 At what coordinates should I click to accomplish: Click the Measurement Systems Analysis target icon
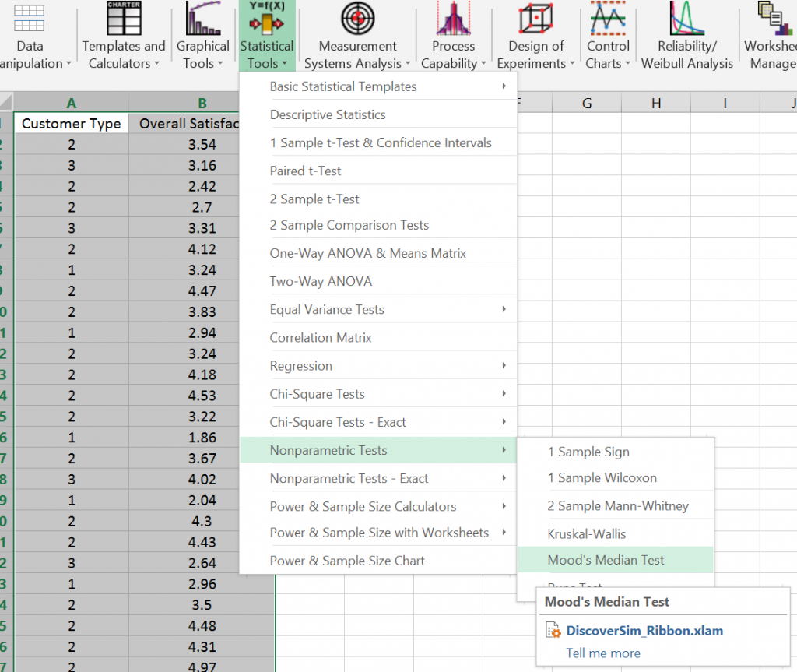click(x=357, y=19)
